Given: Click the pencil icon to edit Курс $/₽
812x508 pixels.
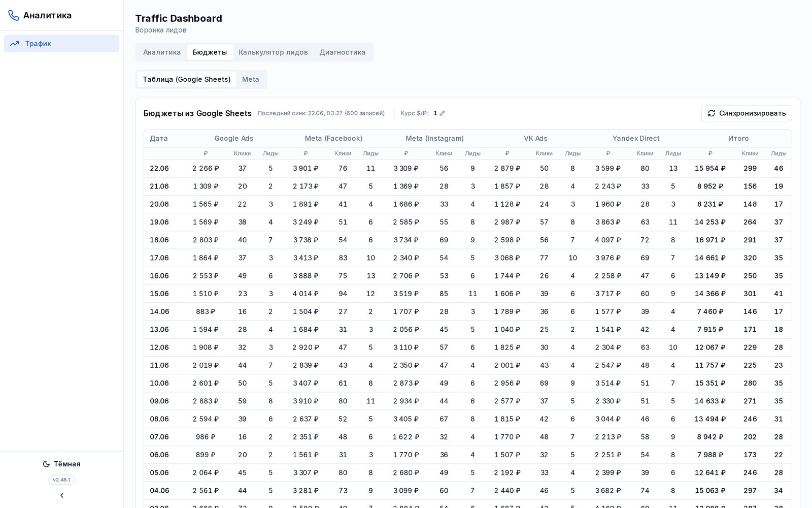Looking at the screenshot, I should click(x=442, y=113).
